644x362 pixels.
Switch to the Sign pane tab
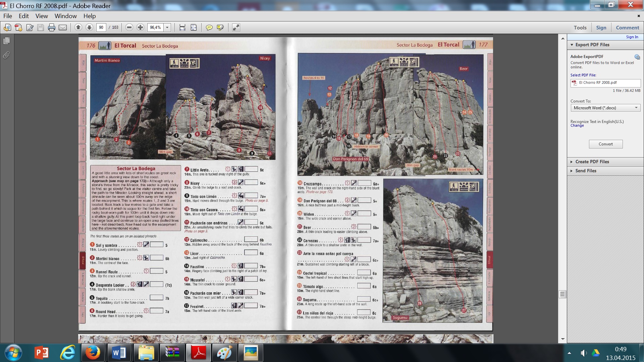pyautogui.click(x=601, y=28)
